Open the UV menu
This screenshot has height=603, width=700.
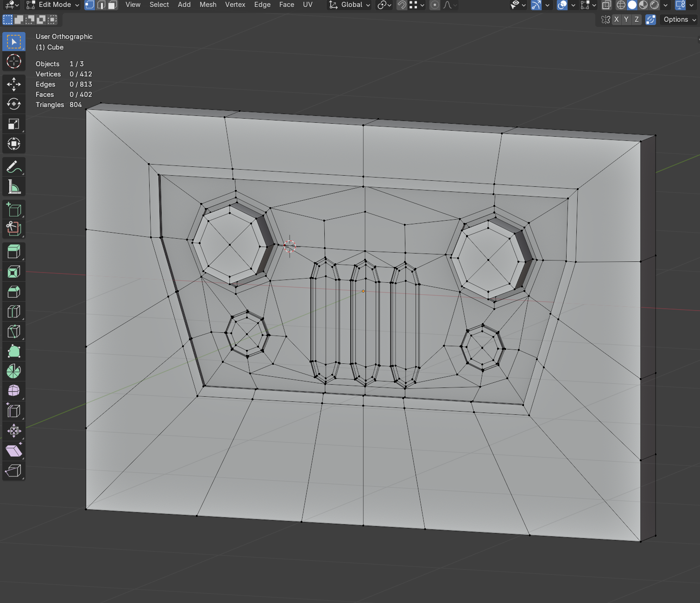308,5
